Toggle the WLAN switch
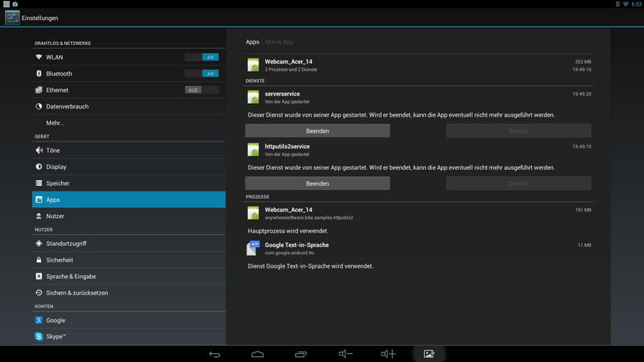Viewport: 644px width, 362px height. click(202, 57)
